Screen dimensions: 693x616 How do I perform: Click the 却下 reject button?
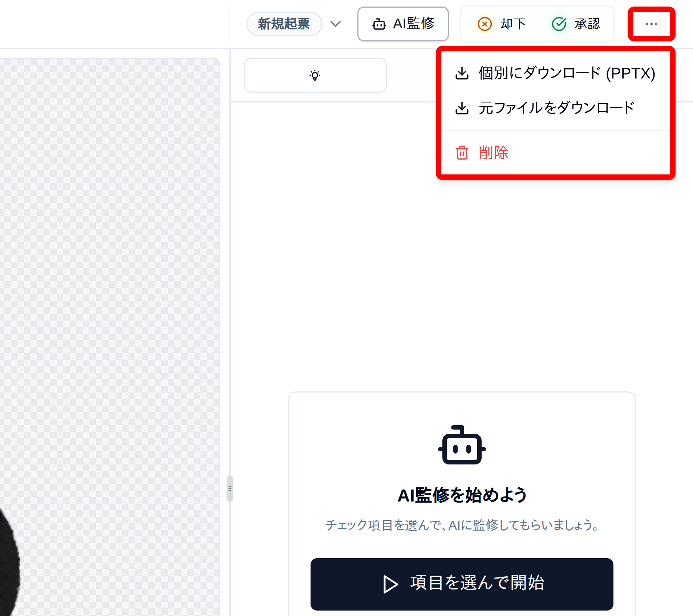tap(502, 24)
